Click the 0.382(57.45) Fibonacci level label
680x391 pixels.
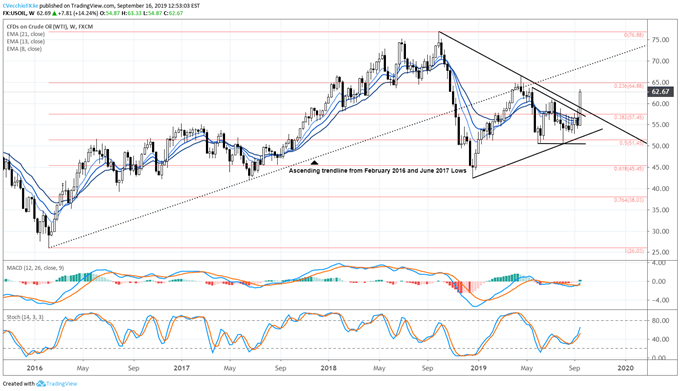(629, 117)
